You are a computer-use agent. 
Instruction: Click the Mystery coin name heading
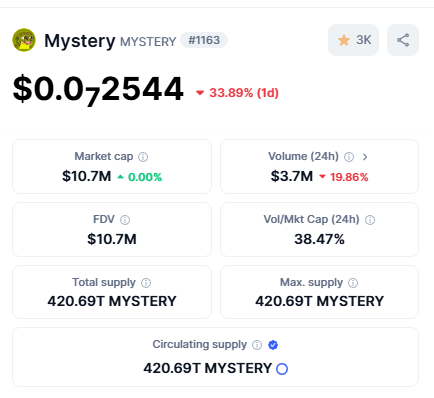tap(80, 41)
